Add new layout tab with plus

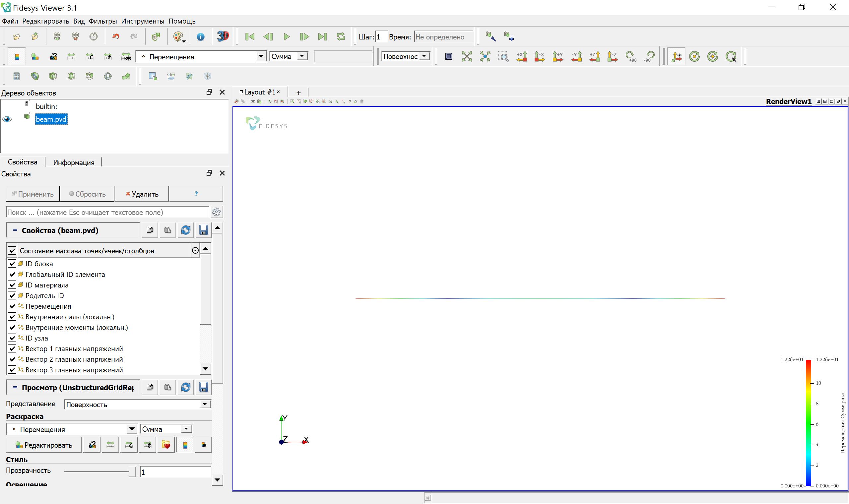click(x=298, y=93)
